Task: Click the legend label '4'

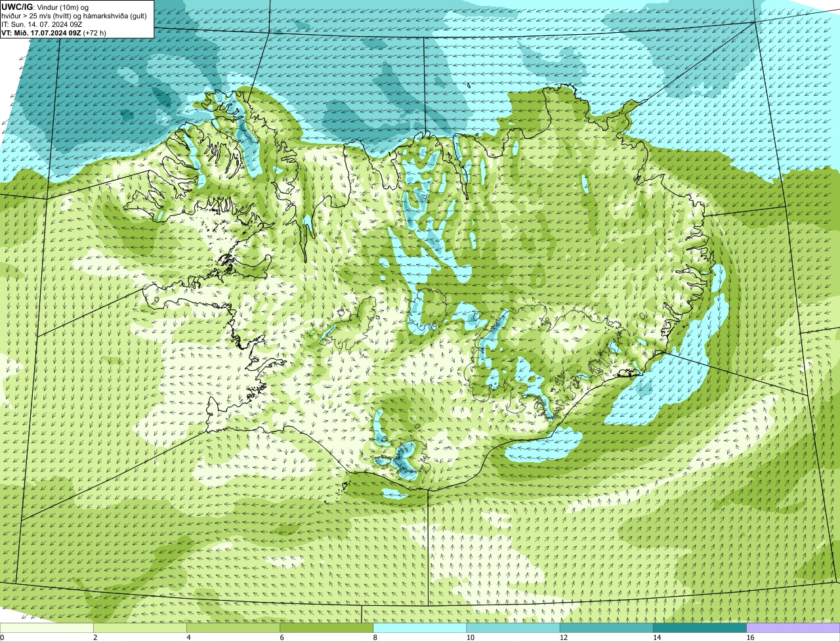Action: tap(188, 637)
